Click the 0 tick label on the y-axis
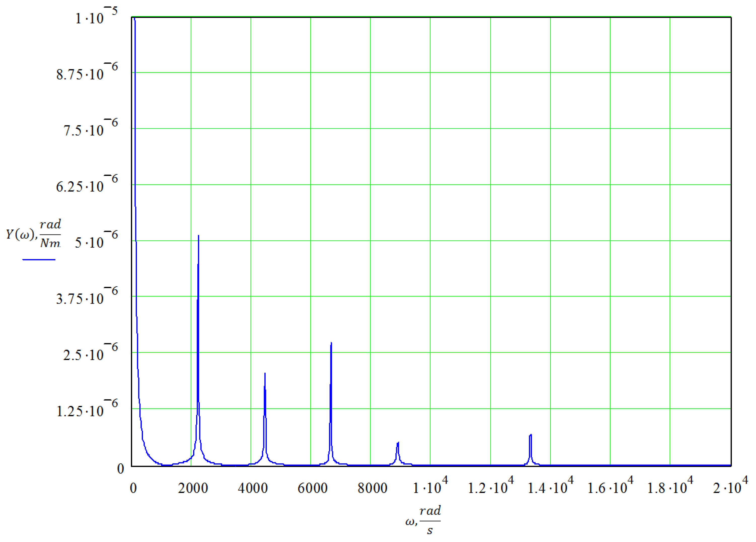 tap(121, 469)
